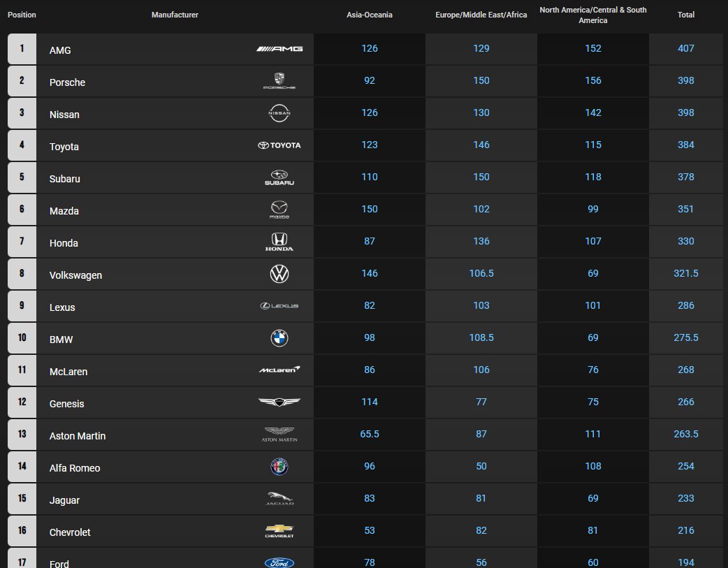Image resolution: width=728 pixels, height=568 pixels.
Task: Click the Genesis winged logo
Action: [x=279, y=402]
